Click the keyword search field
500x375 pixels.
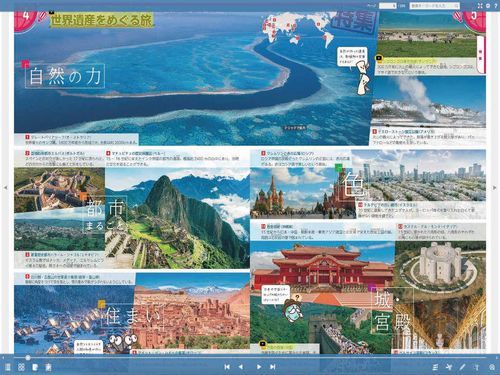(434, 6)
